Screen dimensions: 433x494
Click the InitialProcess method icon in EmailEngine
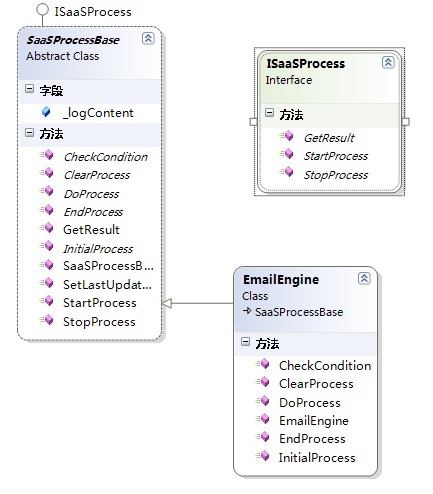tap(262, 455)
